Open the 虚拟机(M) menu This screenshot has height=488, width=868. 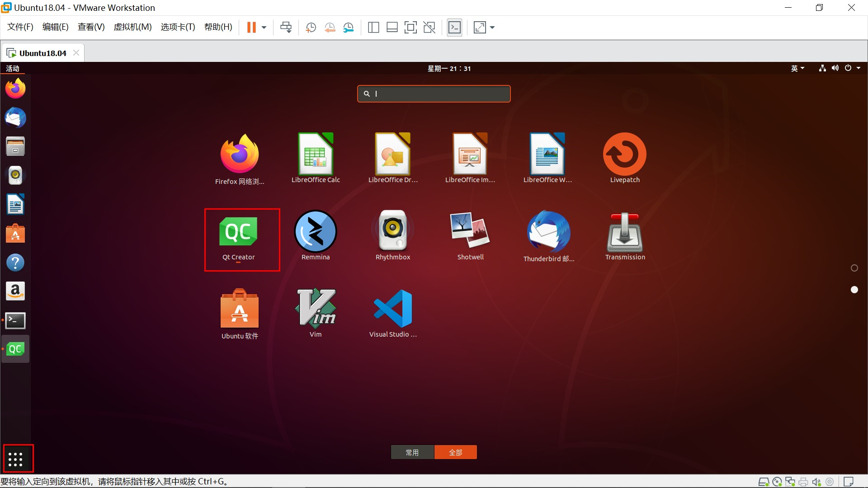[132, 27]
